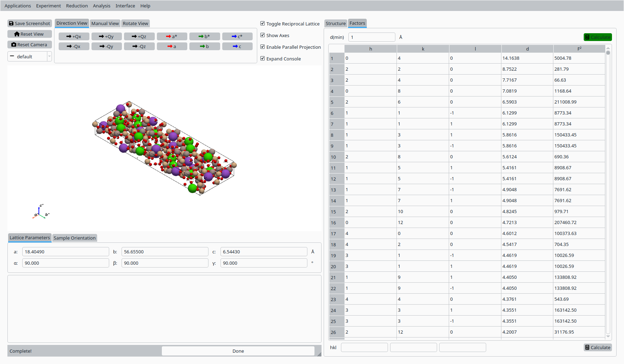This screenshot has width=624, height=364.
Task: Open the default view preset dropdown
Action: click(49, 56)
